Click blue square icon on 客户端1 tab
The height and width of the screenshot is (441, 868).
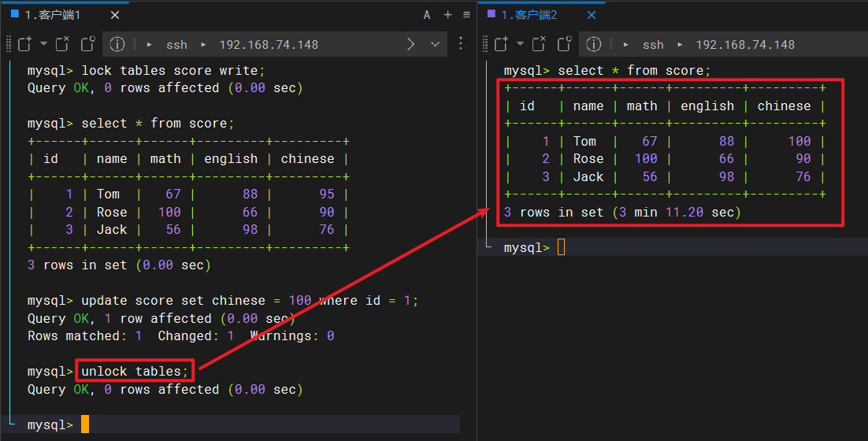[15, 13]
